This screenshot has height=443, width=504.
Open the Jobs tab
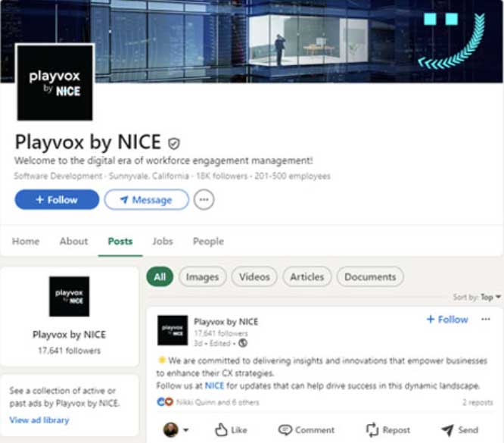click(x=163, y=242)
